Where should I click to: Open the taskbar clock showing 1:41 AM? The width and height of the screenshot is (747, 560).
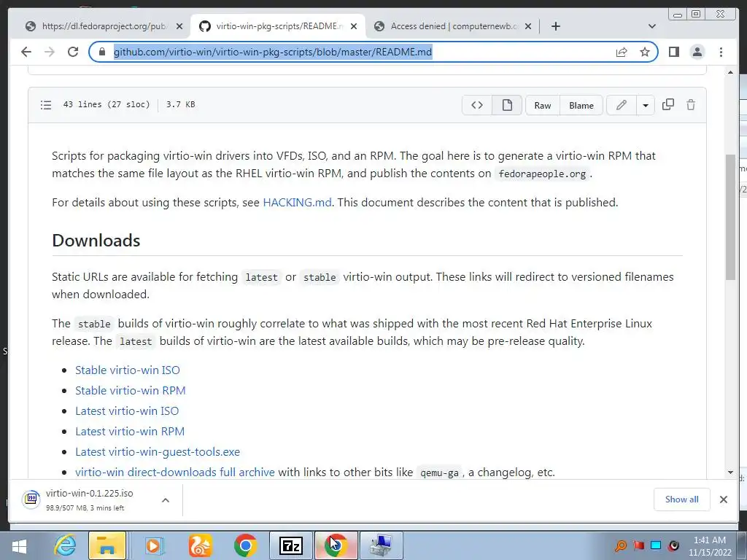tap(710, 546)
